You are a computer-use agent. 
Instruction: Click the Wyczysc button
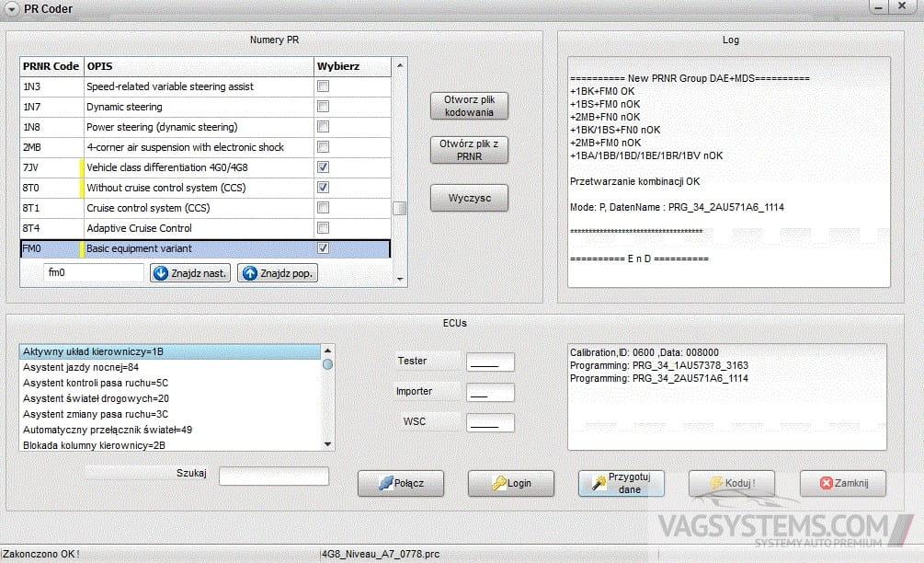click(469, 198)
